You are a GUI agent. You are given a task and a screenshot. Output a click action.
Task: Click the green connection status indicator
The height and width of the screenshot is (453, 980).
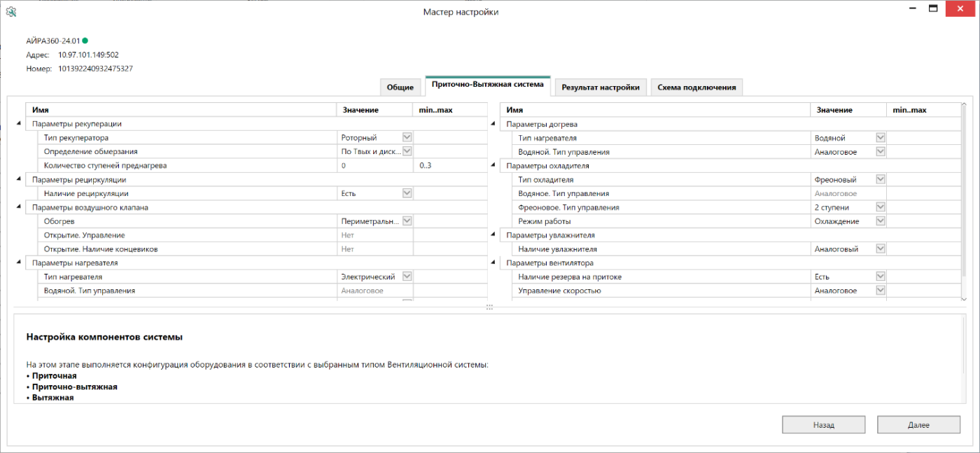pyautogui.click(x=85, y=41)
